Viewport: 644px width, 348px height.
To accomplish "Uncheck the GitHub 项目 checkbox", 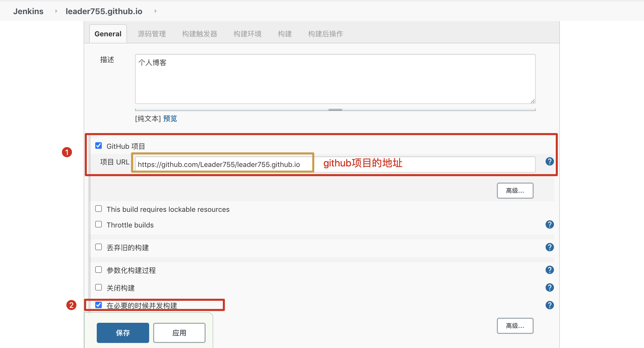I will pyautogui.click(x=99, y=146).
